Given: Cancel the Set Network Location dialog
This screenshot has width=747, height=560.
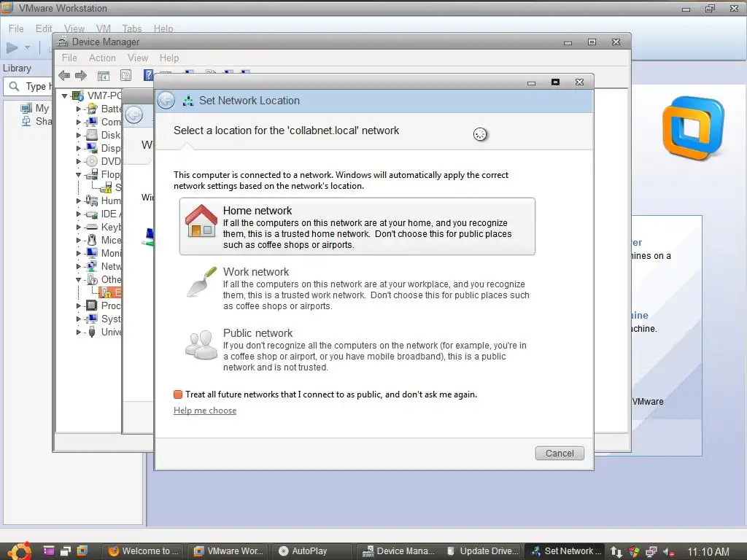Looking at the screenshot, I should (x=560, y=454).
